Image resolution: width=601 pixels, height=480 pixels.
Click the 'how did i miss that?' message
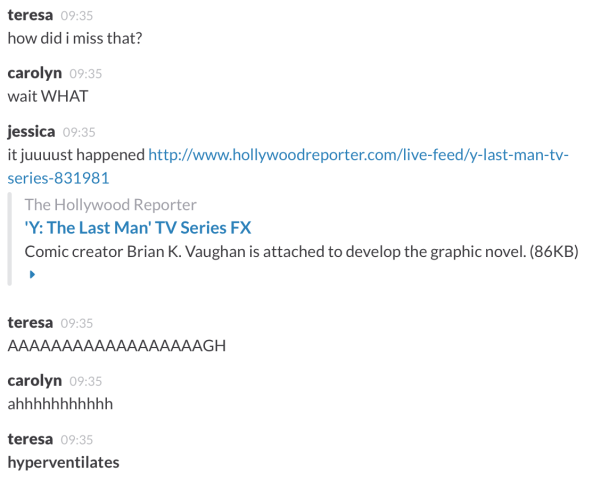tap(75, 38)
